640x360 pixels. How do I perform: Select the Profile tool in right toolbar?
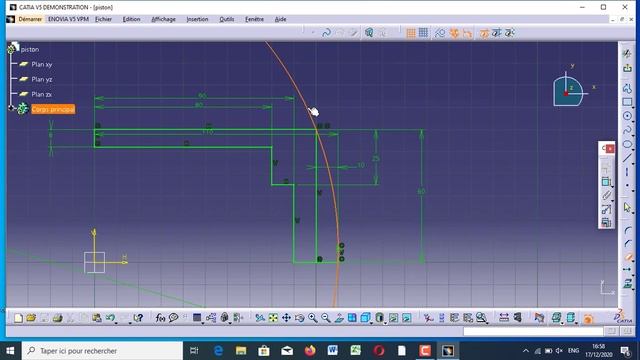[627, 88]
